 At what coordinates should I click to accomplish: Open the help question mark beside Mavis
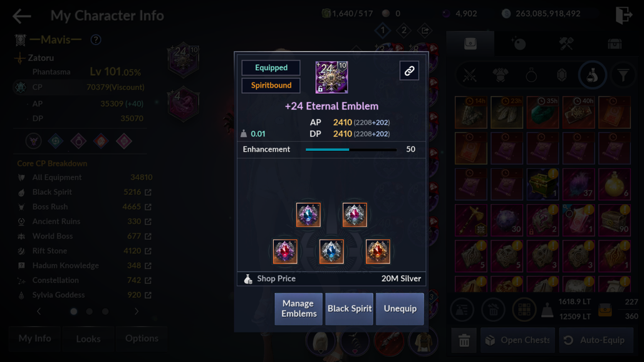click(96, 40)
